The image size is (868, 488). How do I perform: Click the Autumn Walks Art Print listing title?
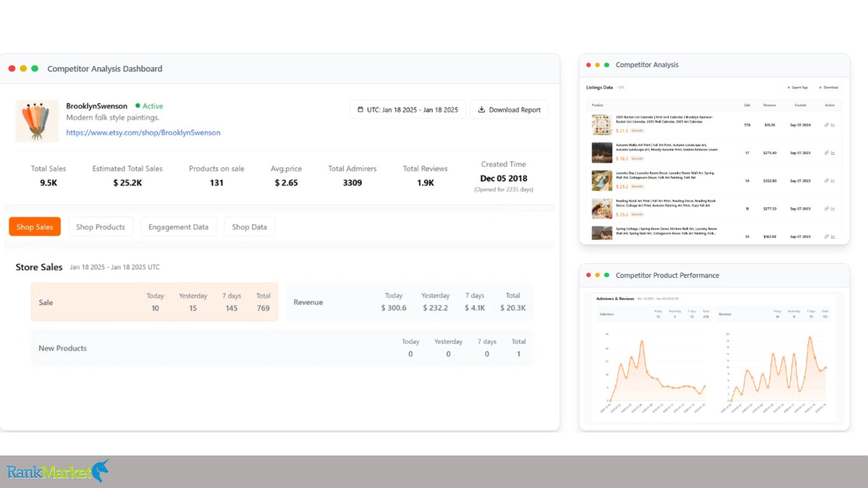(667, 147)
